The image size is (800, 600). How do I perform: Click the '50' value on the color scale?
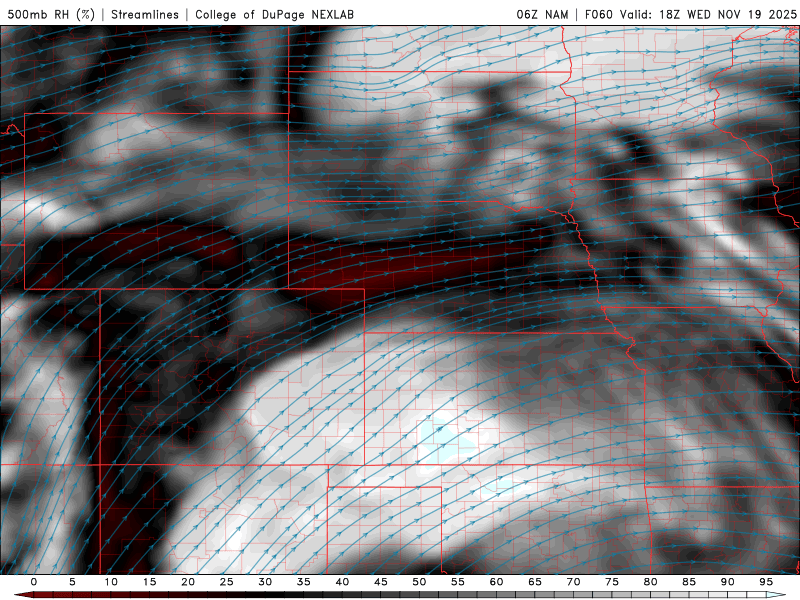pyautogui.click(x=419, y=582)
